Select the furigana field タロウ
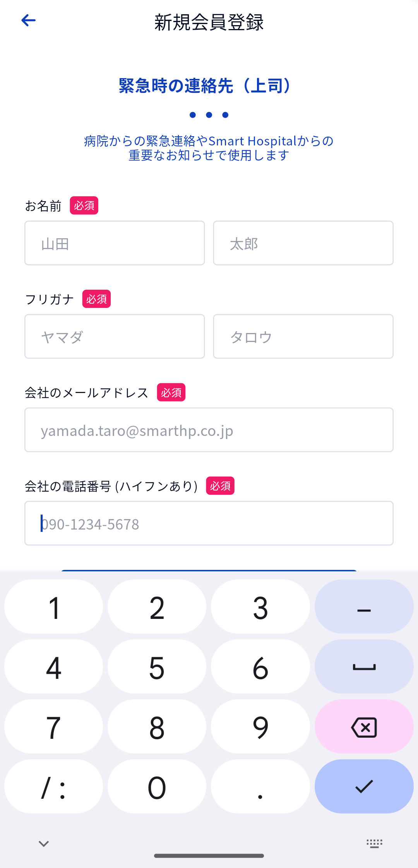Image resolution: width=418 pixels, height=868 pixels. [303, 337]
